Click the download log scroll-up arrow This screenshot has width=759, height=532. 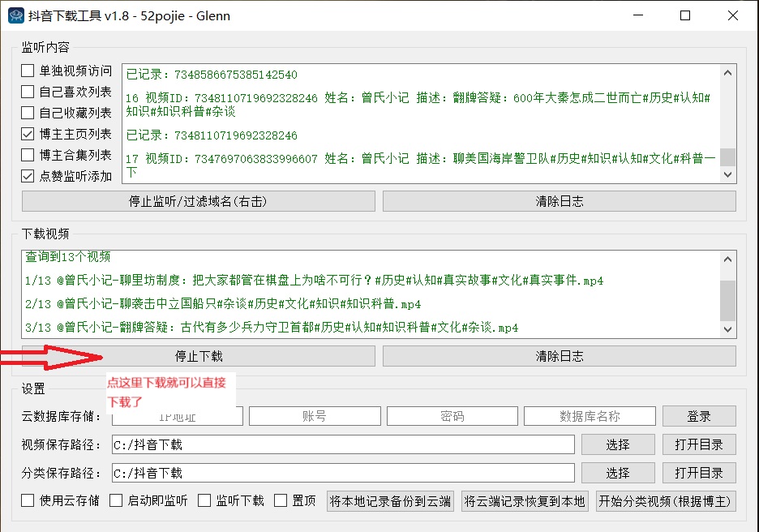pyautogui.click(x=727, y=260)
